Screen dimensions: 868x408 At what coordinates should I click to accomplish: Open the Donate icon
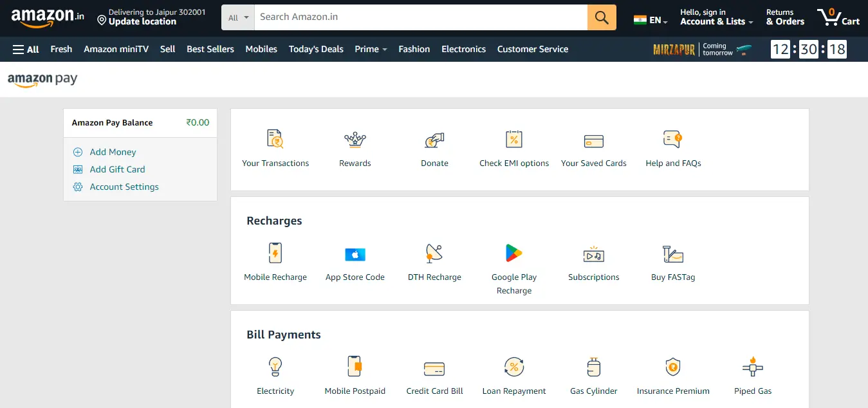434,140
